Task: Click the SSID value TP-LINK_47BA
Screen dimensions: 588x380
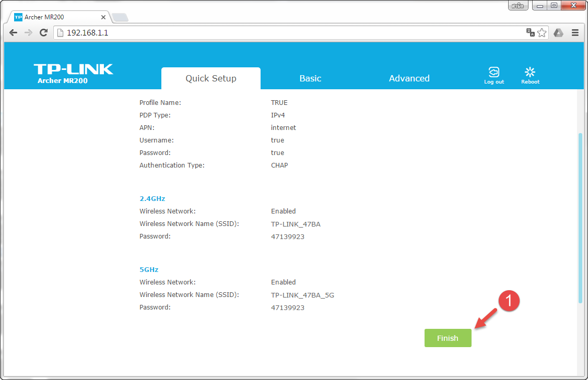Action: 296,224
